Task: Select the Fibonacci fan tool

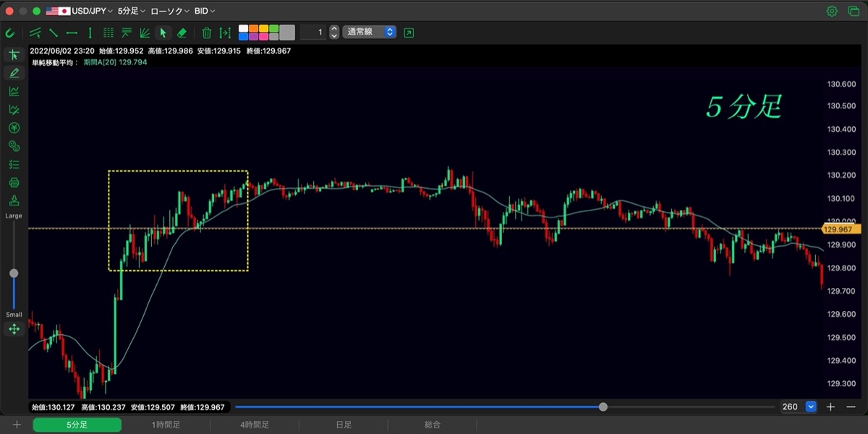Action: pyautogui.click(x=145, y=33)
